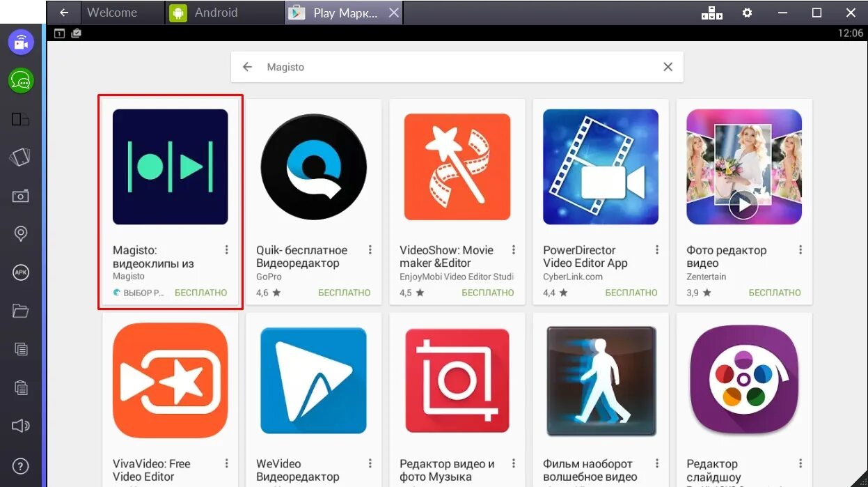The image size is (868, 487).
Task: Open the three-dot menu for VideoShow
Action: (x=514, y=250)
